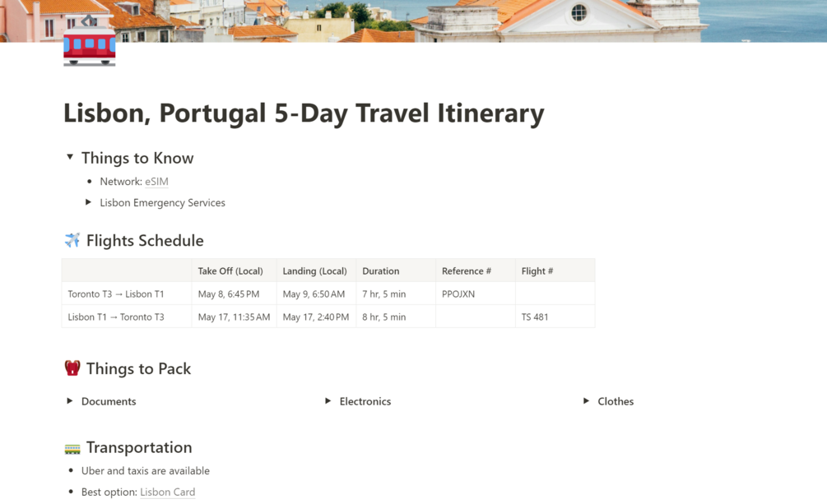The image size is (827, 504).
Task: Expand the Lisbon Emergency Services toggle
Action: point(89,202)
